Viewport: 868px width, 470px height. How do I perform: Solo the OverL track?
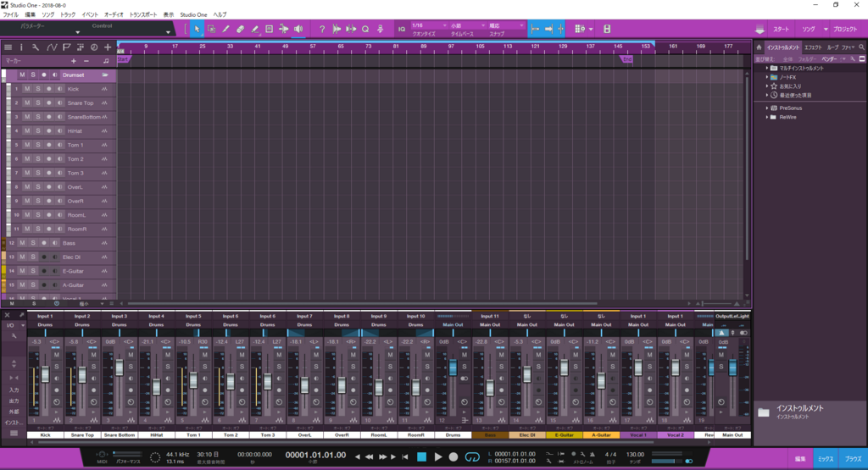pyautogui.click(x=38, y=187)
